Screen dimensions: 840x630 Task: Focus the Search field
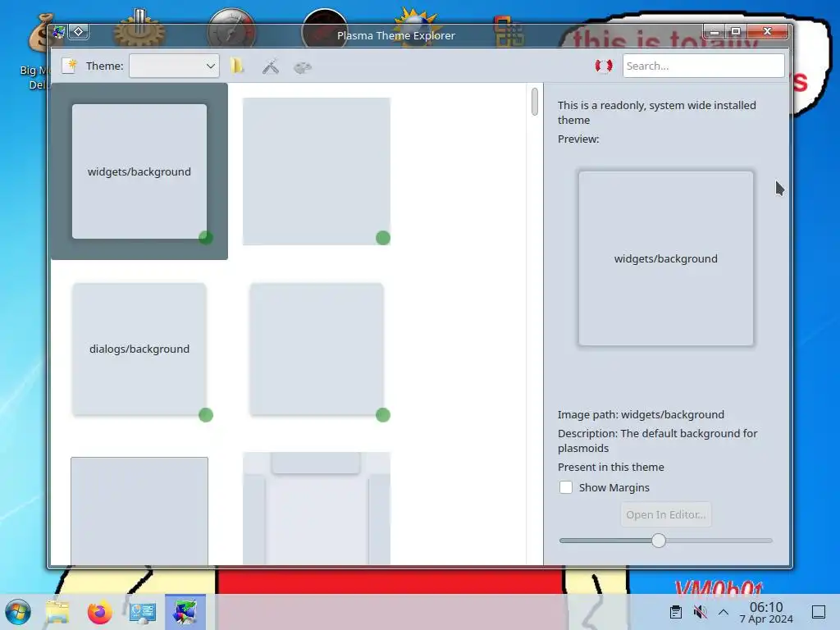703,66
